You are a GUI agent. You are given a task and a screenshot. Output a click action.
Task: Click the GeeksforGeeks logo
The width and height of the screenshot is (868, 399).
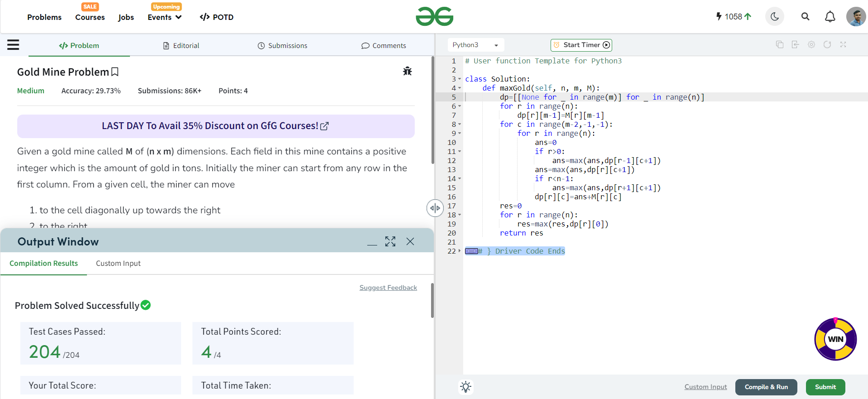coord(434,17)
